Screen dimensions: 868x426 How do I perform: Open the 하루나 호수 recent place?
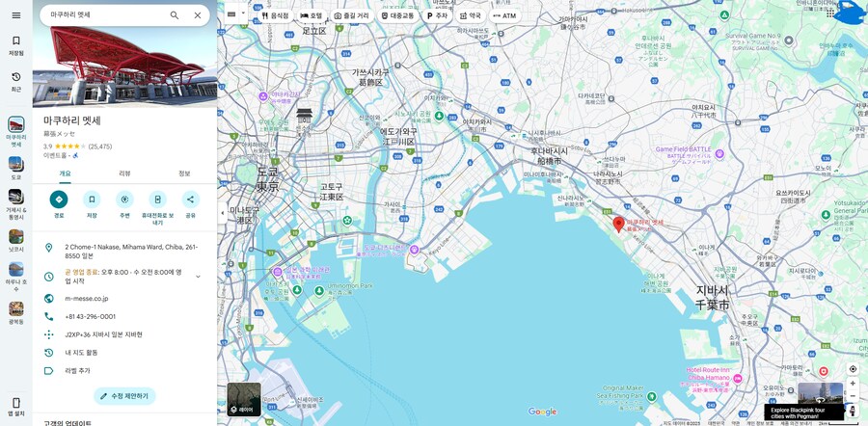point(16,278)
